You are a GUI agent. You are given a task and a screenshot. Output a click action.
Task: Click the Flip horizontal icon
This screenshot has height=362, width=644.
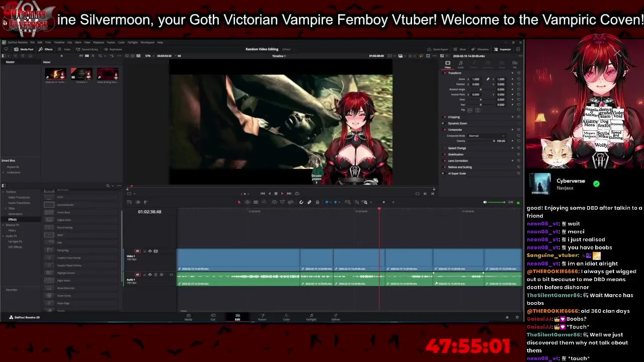[470, 110]
